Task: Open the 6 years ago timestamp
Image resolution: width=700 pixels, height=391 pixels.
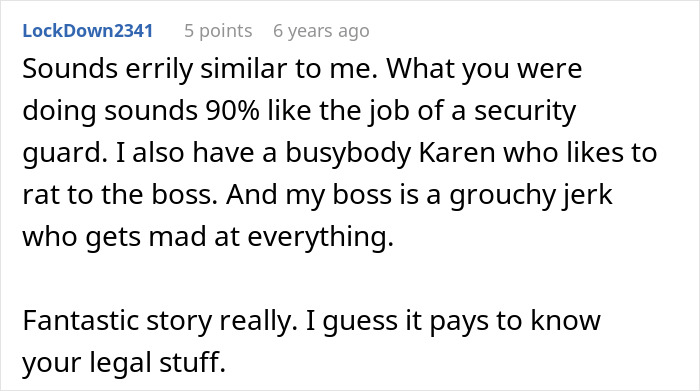Action: coord(321,31)
